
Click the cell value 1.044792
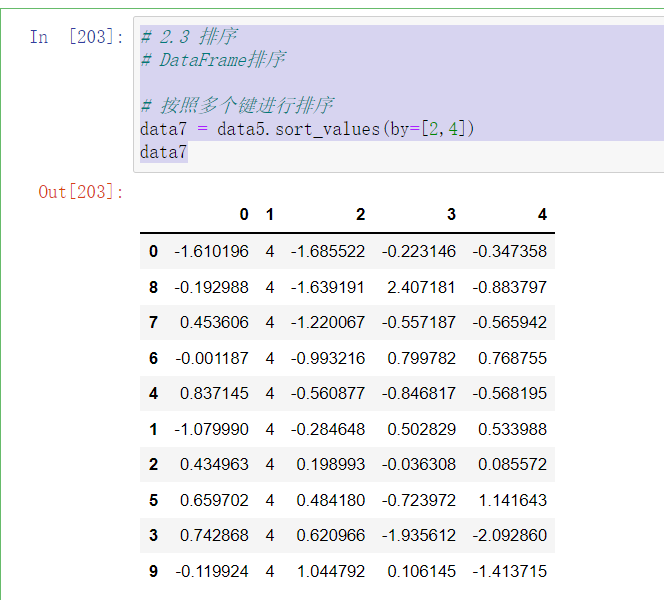coord(331,571)
